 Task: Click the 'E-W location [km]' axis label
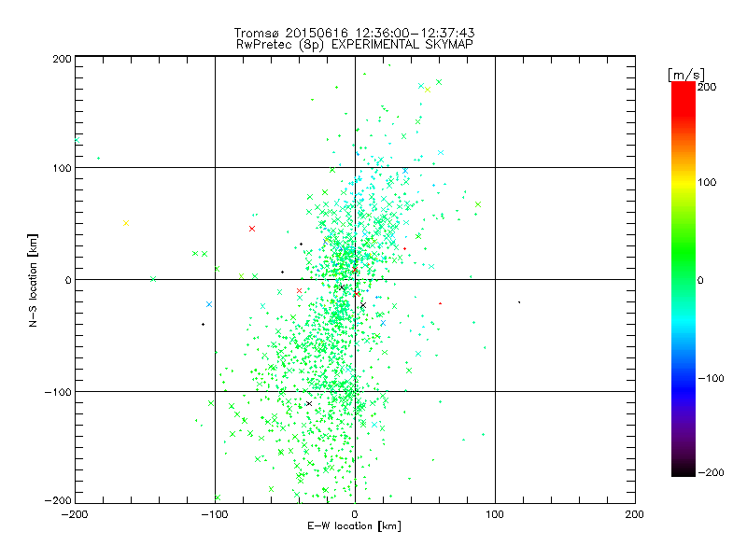pos(354,526)
